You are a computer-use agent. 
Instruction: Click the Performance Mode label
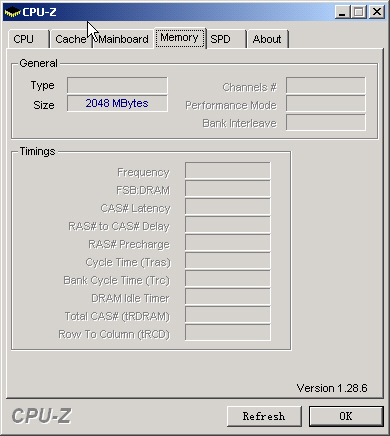(x=231, y=105)
